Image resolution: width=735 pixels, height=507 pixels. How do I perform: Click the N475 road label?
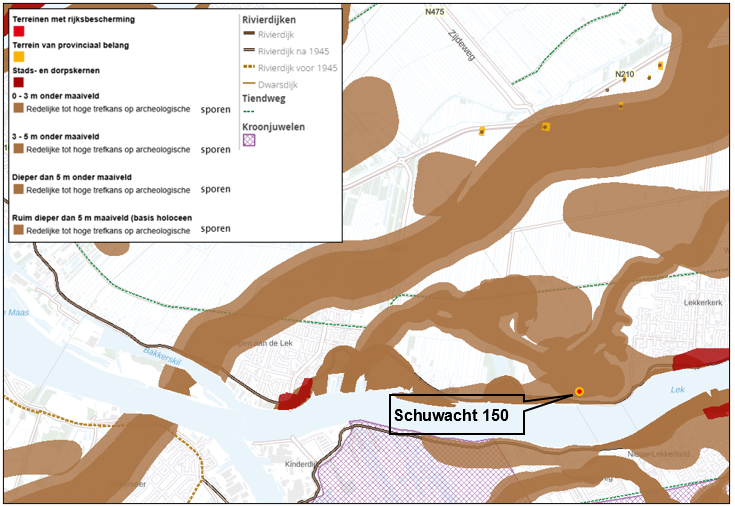tap(435, 11)
